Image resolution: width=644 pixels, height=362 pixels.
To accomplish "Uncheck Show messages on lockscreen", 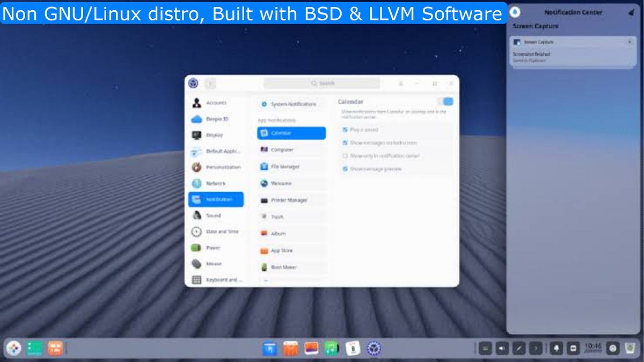I will point(345,143).
